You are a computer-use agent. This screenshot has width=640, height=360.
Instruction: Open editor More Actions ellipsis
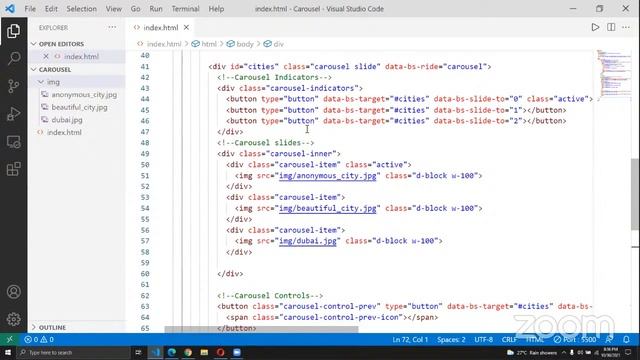pyautogui.click(x=626, y=27)
